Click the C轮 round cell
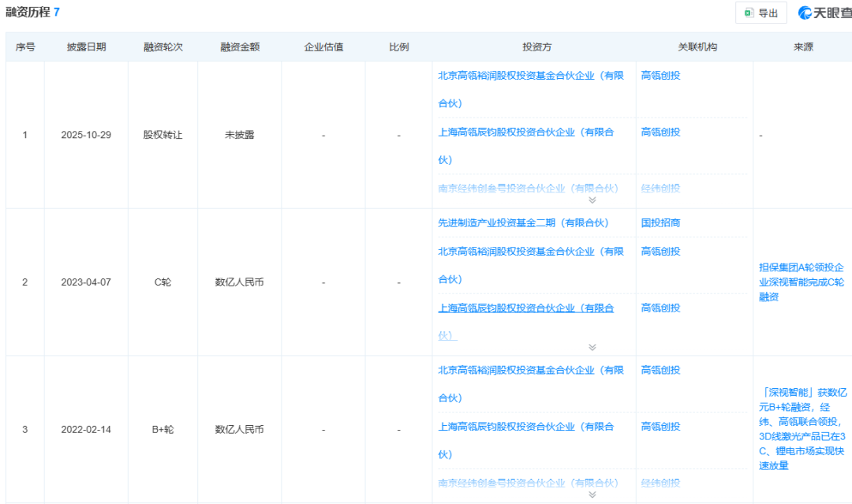The height and width of the screenshot is (504, 852). (163, 282)
